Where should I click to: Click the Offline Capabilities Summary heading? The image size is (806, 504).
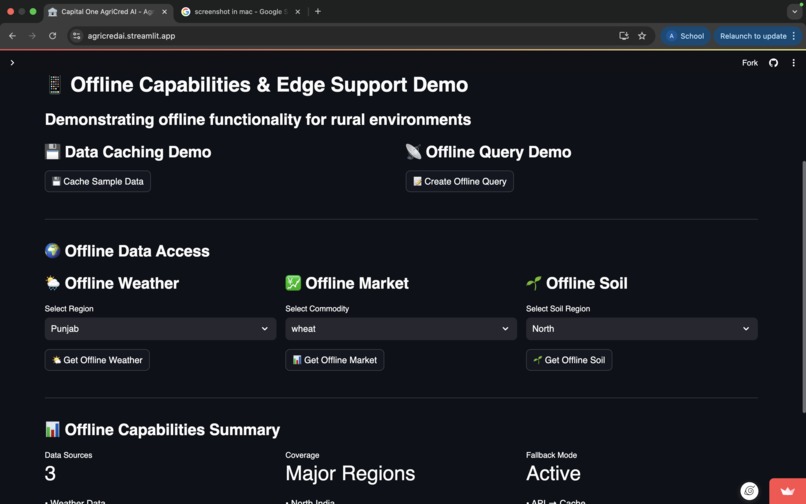(162, 429)
